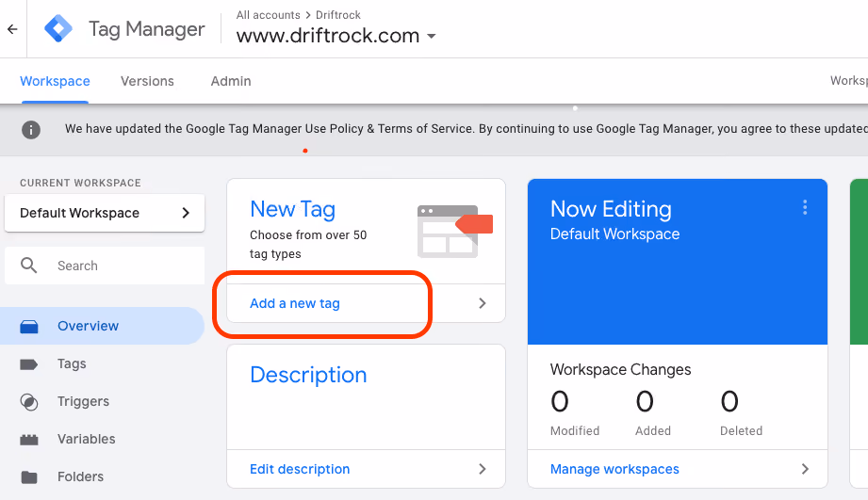Click the Search magnifier icon
This screenshot has width=868, height=500.
tap(29, 266)
